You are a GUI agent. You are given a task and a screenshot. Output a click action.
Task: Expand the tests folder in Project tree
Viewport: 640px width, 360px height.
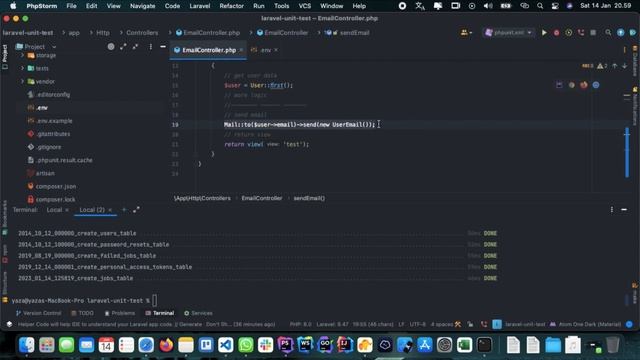click(x=22, y=68)
